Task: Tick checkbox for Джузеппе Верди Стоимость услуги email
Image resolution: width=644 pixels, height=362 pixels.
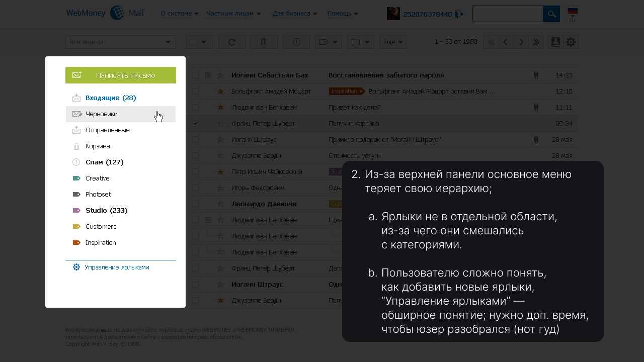Action: 196,156
